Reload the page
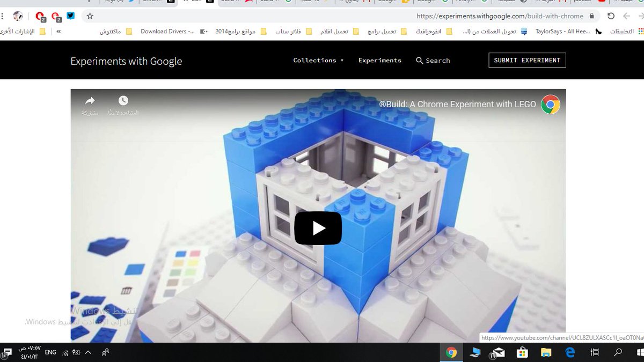Screen dimensions: 644x362 (611, 16)
